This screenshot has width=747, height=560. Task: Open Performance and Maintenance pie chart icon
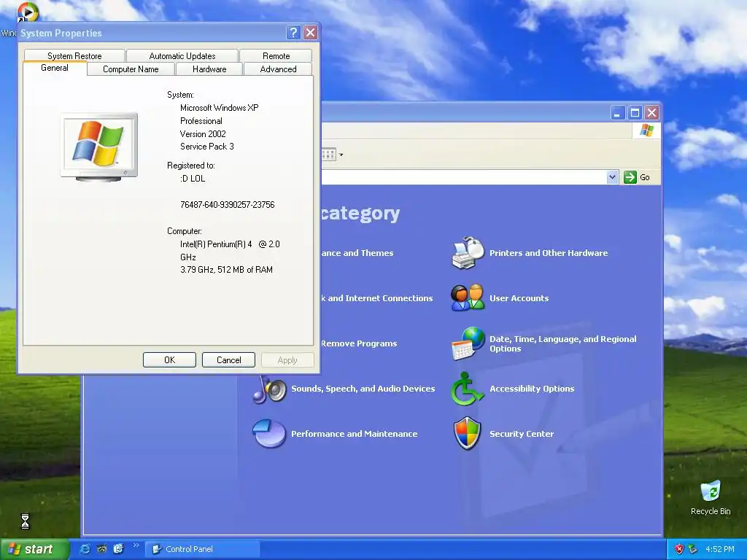pos(269,433)
